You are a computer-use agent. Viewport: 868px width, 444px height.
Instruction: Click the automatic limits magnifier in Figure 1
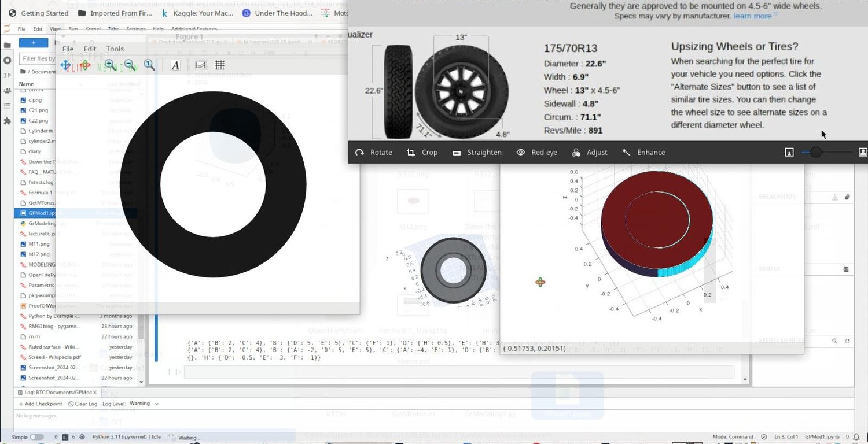(x=149, y=65)
